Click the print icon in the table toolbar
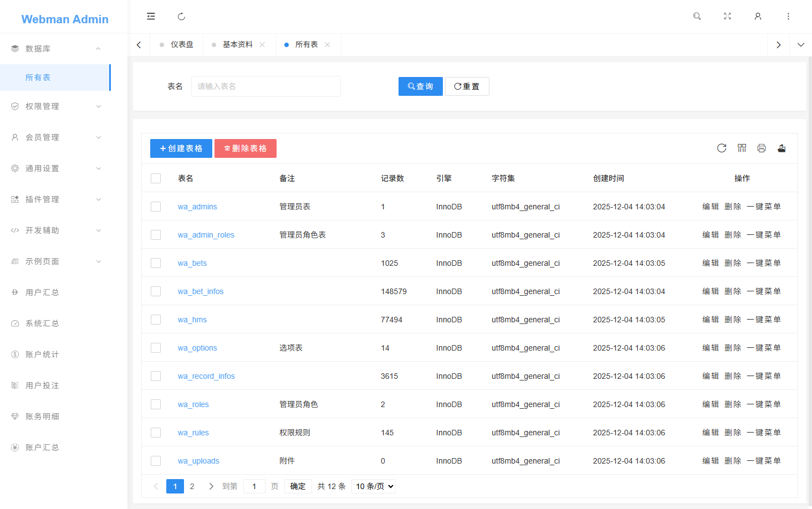 click(762, 148)
